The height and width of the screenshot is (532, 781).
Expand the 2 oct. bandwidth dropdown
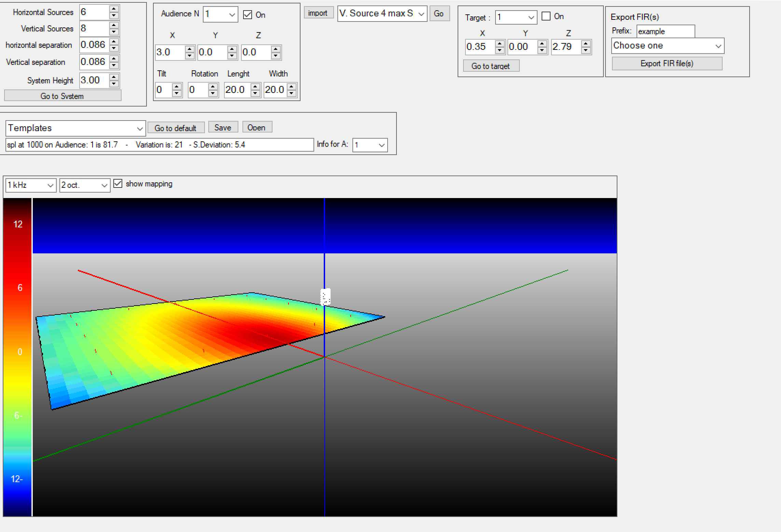click(104, 185)
